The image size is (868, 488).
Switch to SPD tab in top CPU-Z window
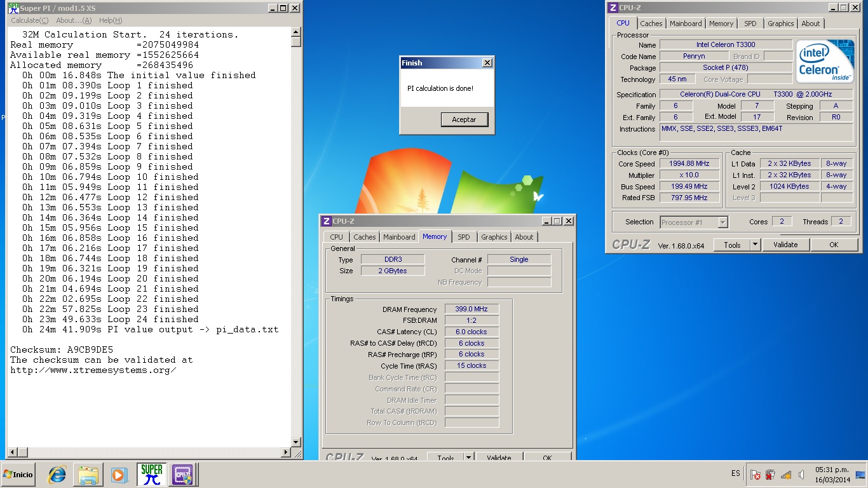pos(750,24)
